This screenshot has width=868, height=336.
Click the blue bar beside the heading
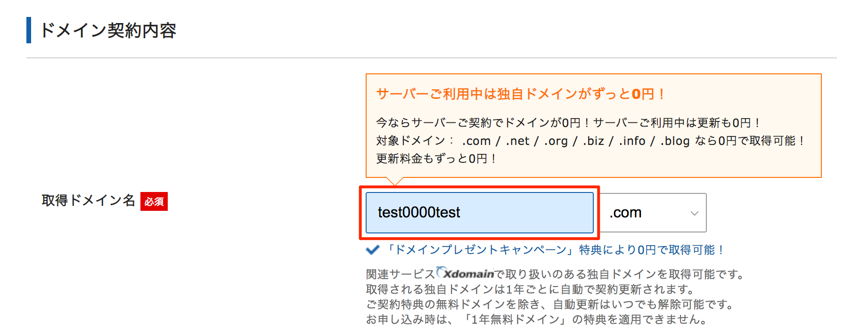tap(29, 30)
